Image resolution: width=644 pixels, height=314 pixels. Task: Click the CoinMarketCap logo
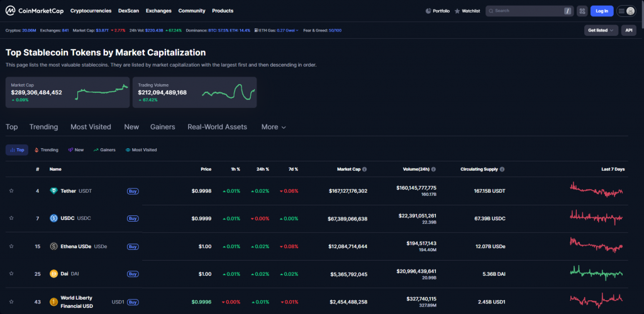35,11
